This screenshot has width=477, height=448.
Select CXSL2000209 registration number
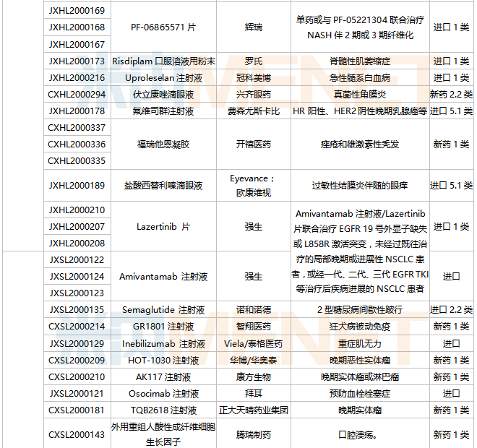(77, 361)
